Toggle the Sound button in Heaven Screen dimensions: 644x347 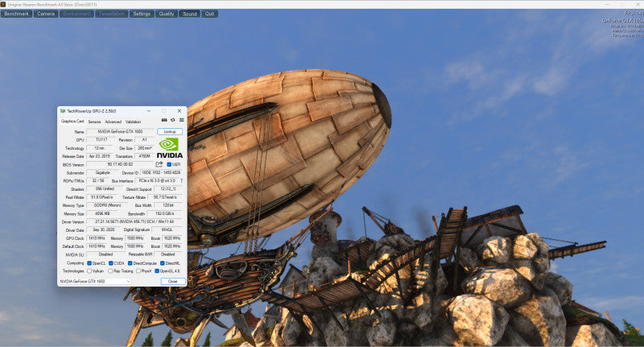190,14
